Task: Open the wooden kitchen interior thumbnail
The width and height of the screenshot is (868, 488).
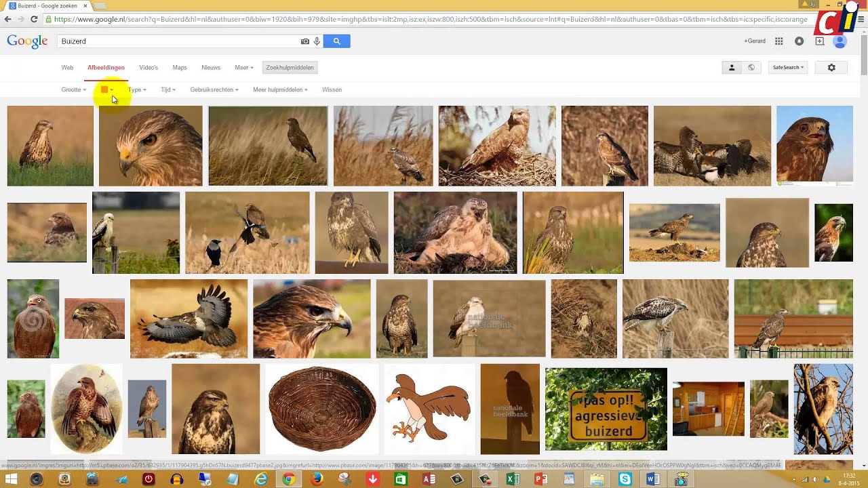Action: pyautogui.click(x=709, y=409)
